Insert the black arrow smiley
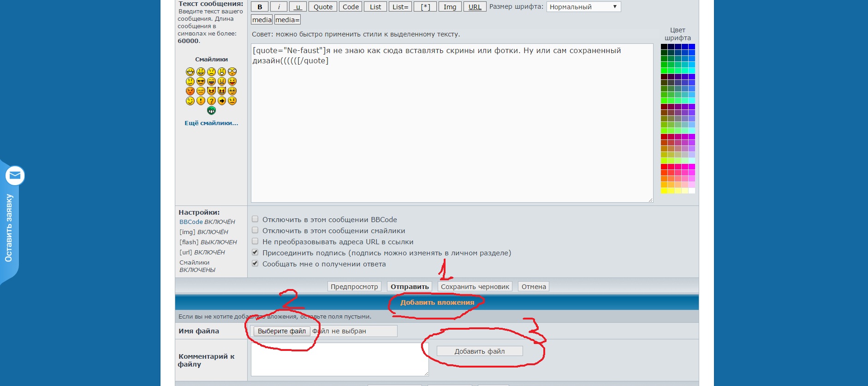The image size is (868, 386). pyautogui.click(x=222, y=101)
